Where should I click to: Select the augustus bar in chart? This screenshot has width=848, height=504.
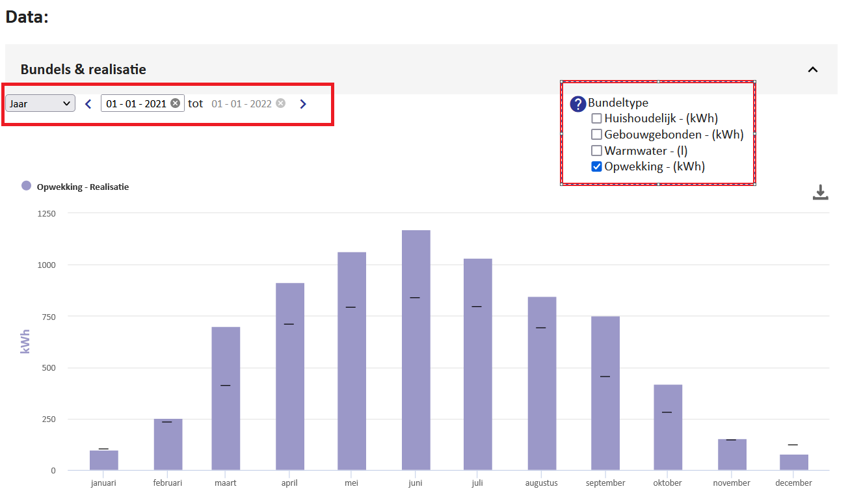pyautogui.click(x=542, y=384)
